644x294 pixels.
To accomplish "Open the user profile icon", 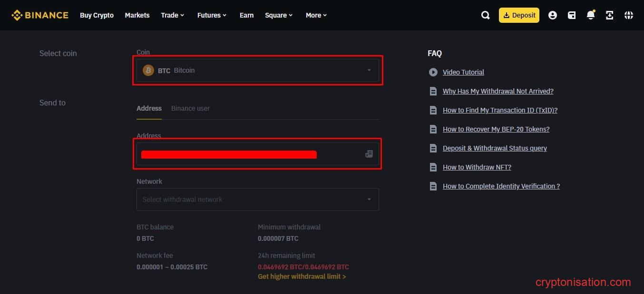I will pos(552,15).
